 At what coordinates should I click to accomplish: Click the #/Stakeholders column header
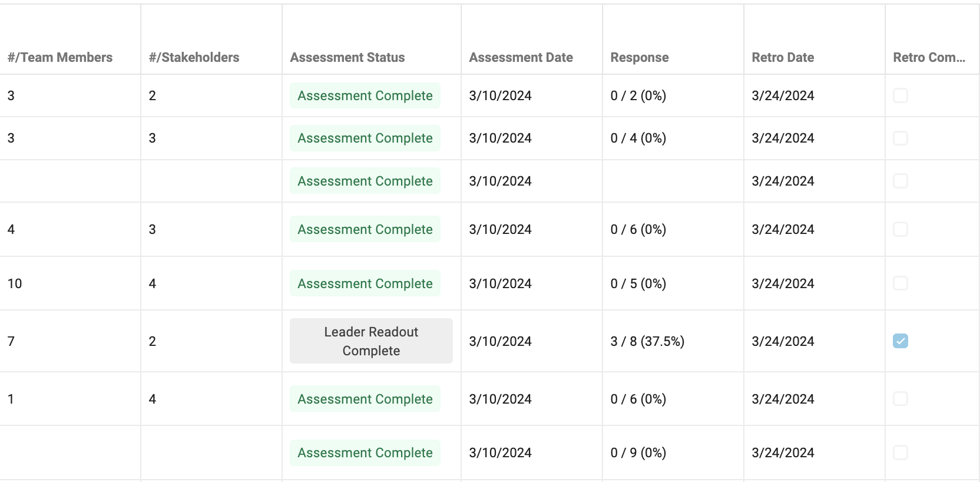(x=194, y=58)
